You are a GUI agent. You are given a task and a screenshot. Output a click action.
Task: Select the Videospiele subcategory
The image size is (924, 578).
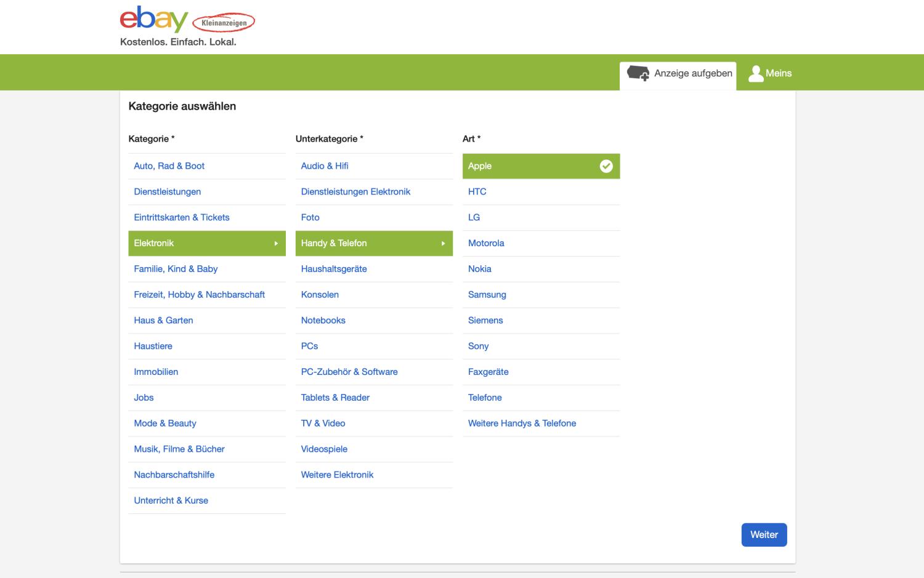(x=374, y=449)
